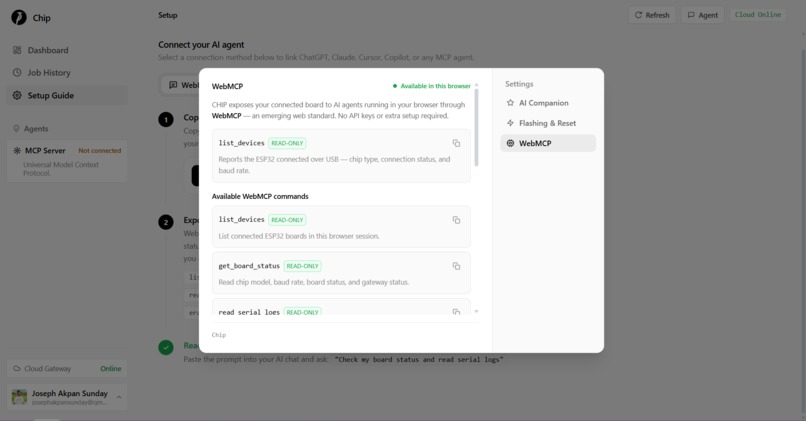Click Available in this browser status
The height and width of the screenshot is (421, 806).
[x=432, y=86]
